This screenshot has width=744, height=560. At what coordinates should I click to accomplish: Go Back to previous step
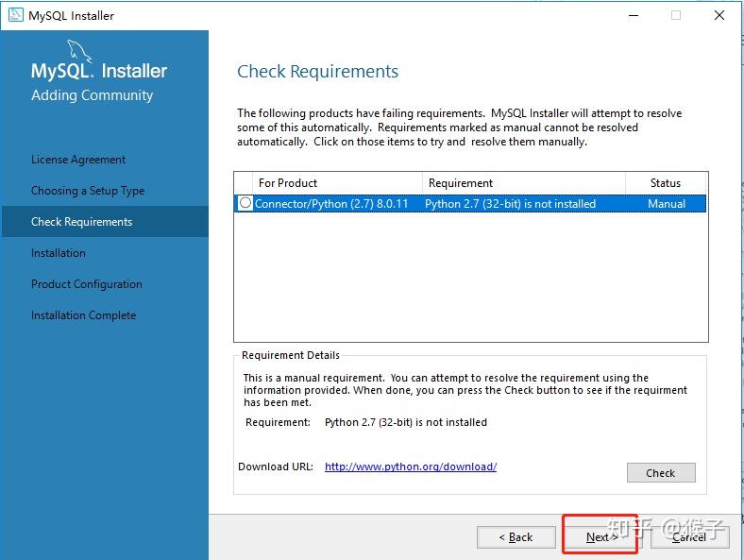516,536
